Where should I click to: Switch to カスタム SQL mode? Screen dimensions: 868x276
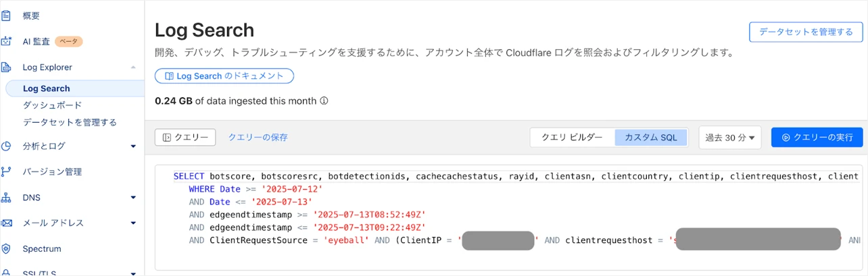pos(651,137)
